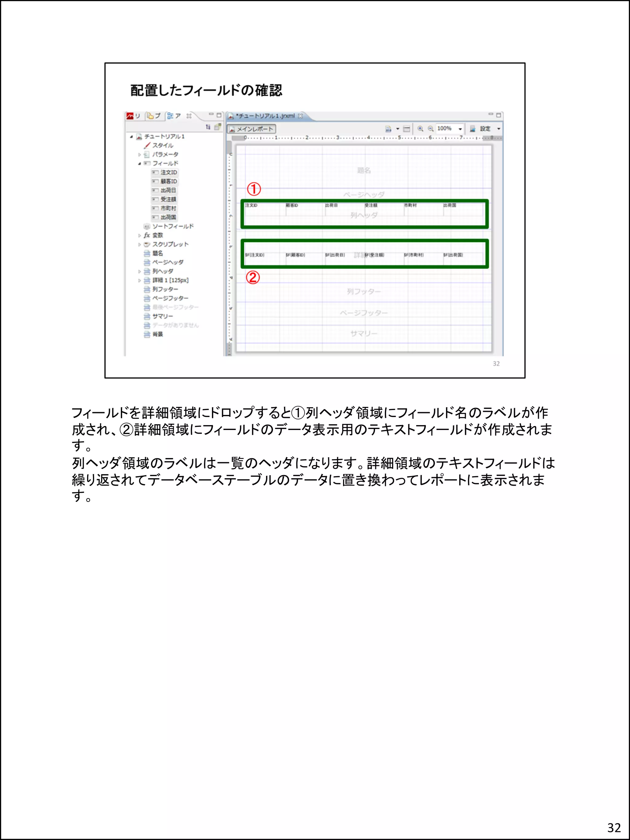Image resolution: width=630 pixels, height=840 pixels.
Task: Select the 出荷日 label in column header
Action: tap(345, 209)
